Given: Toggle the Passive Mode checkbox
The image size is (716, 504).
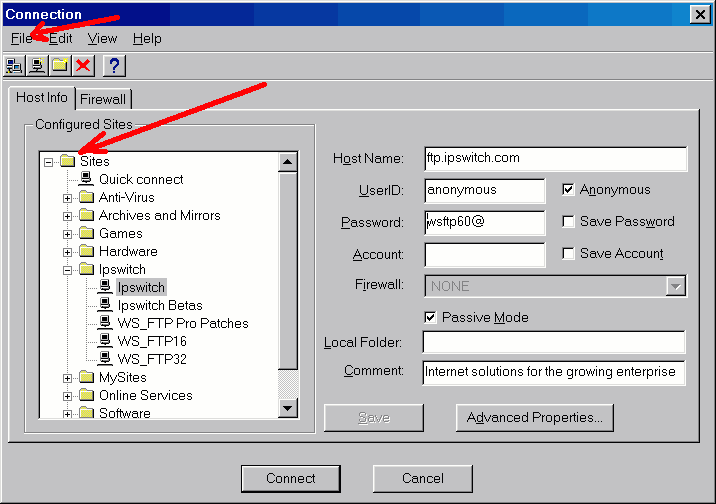Looking at the screenshot, I should (430, 317).
